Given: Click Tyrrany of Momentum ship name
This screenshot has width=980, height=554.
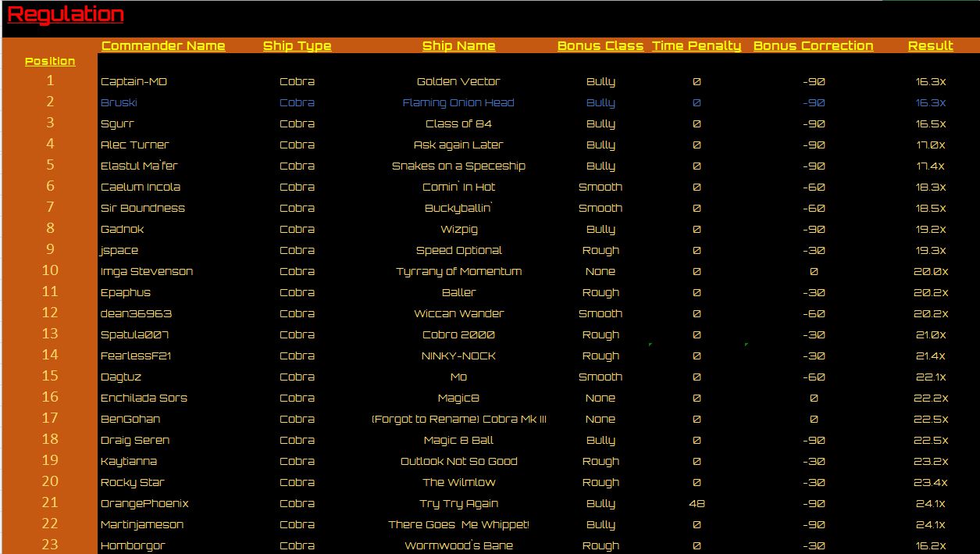Looking at the screenshot, I should 458,271.
